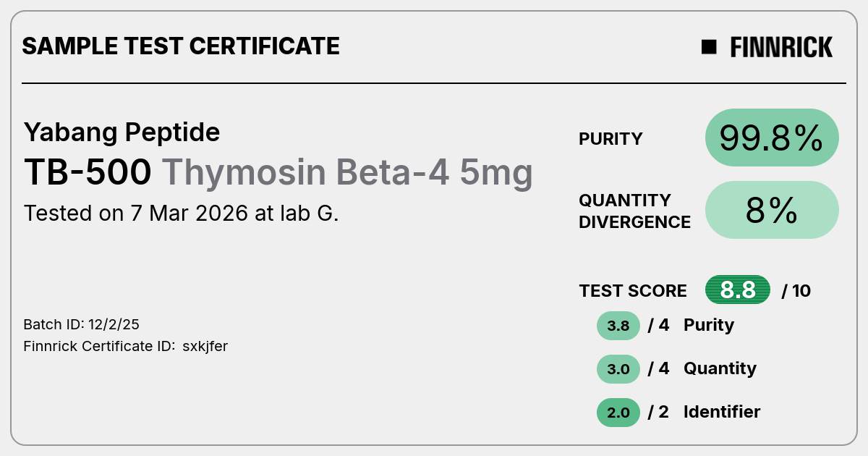The image size is (868, 456).
Task: Click the FINNRICK brand wordmark
Action: (781, 47)
